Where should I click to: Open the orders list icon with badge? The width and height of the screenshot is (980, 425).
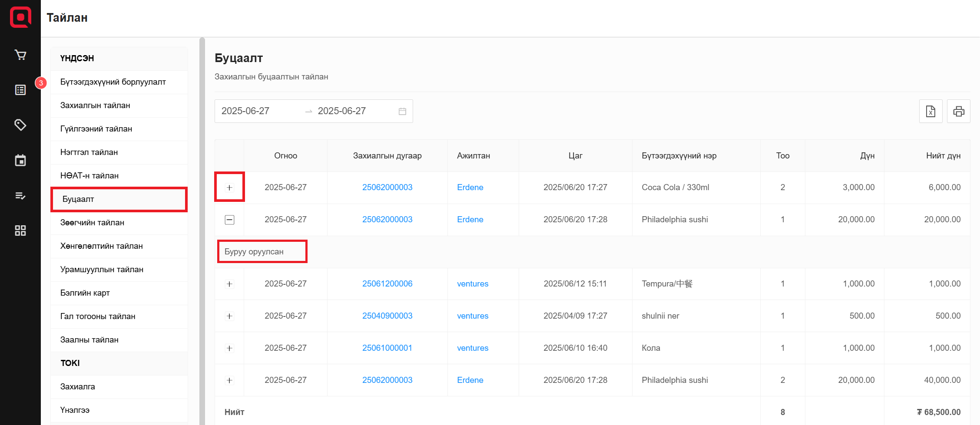tap(20, 90)
